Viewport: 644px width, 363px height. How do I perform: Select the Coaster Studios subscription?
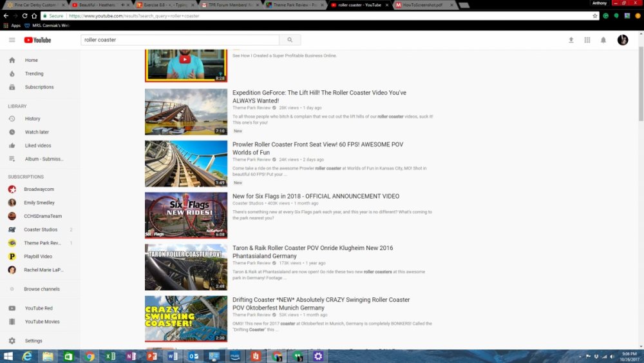41,230
